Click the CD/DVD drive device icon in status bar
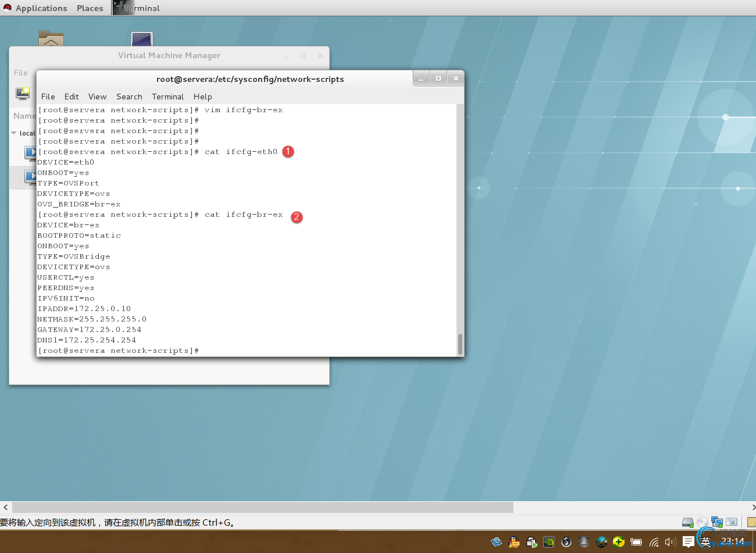Viewport: 756px width, 553px height. click(x=702, y=522)
